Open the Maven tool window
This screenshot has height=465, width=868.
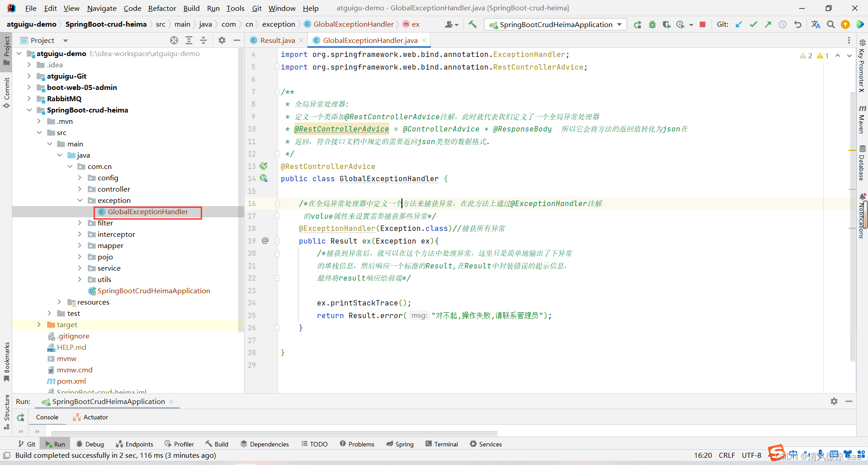[862, 119]
